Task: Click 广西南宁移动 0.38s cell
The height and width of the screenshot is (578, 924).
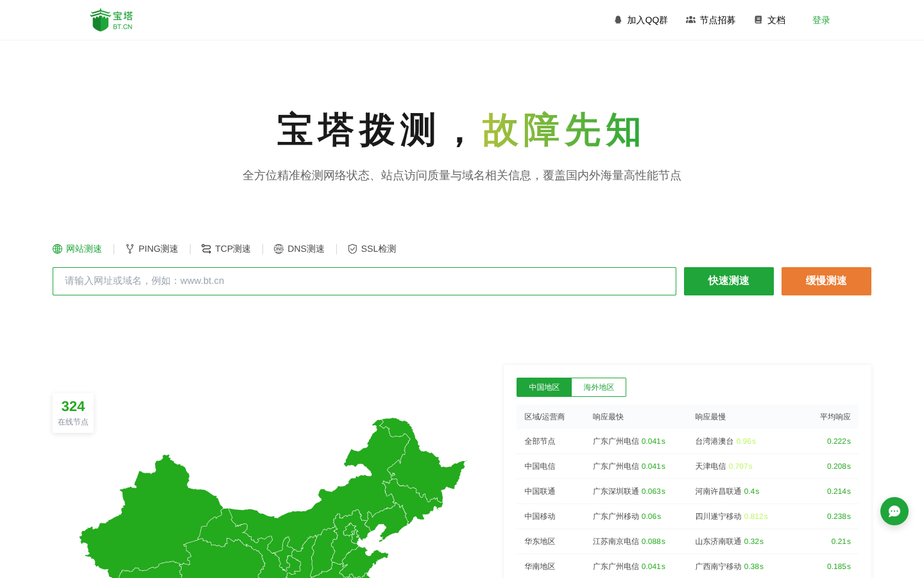Action: coord(730,566)
